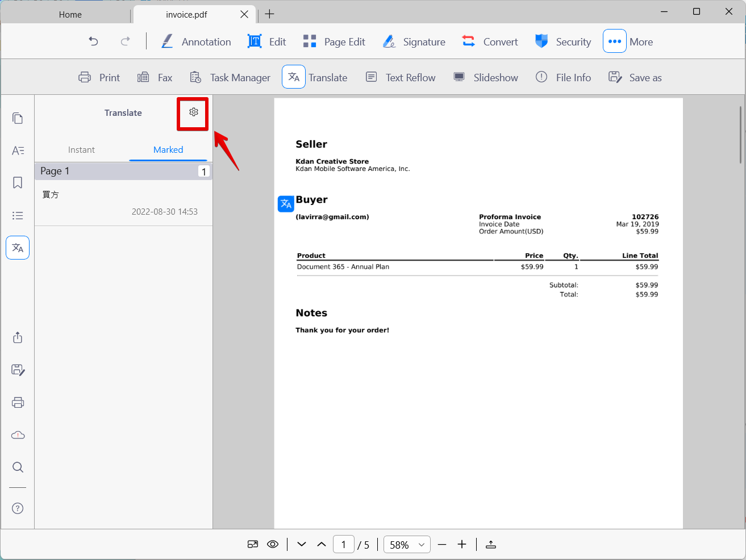Switch to the Home tab
The width and height of the screenshot is (746, 560).
click(x=70, y=14)
